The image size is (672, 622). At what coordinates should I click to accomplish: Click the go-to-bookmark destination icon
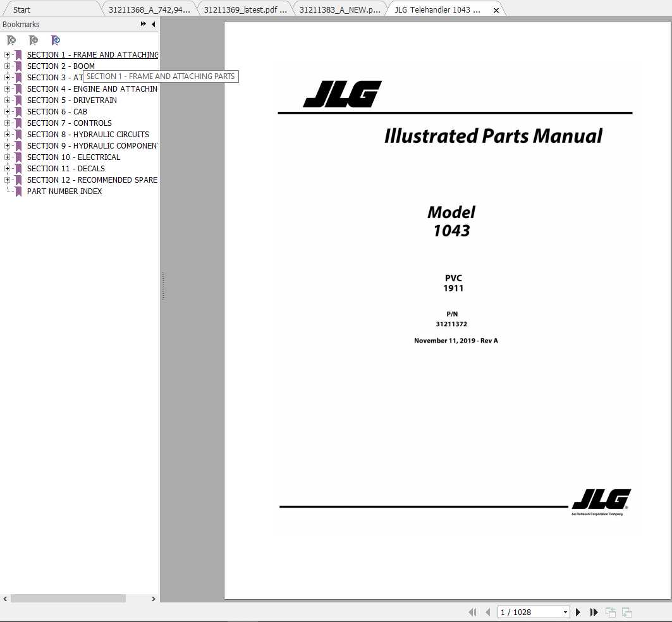point(56,40)
